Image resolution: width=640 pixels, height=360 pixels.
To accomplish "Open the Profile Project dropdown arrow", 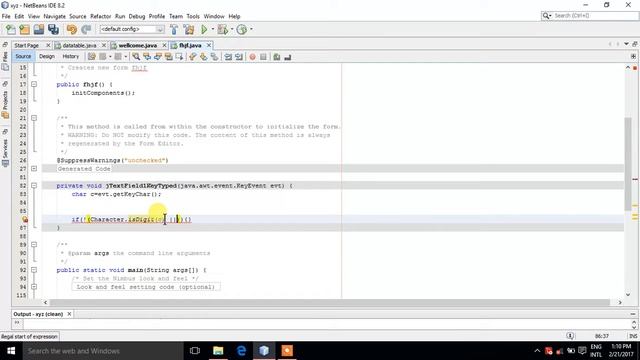I will click(251, 29).
